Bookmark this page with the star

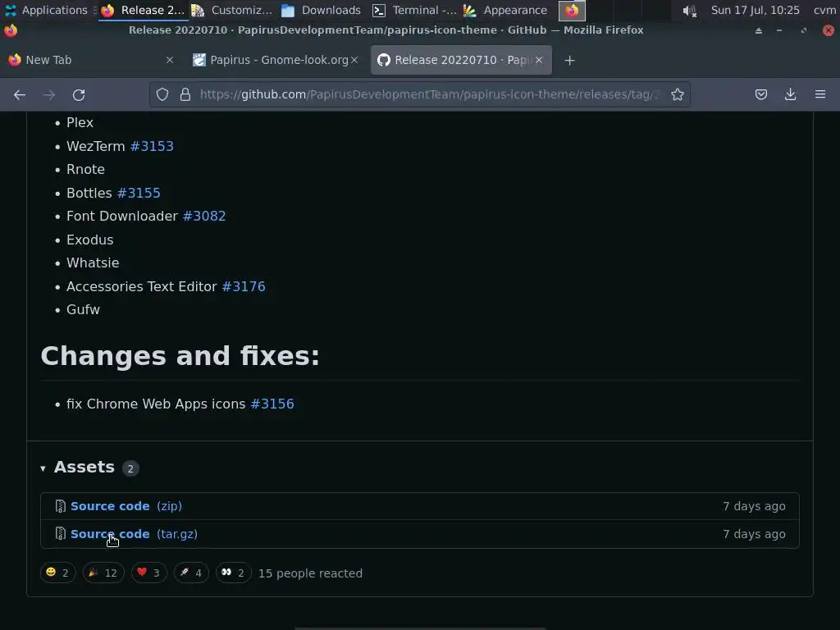677,95
